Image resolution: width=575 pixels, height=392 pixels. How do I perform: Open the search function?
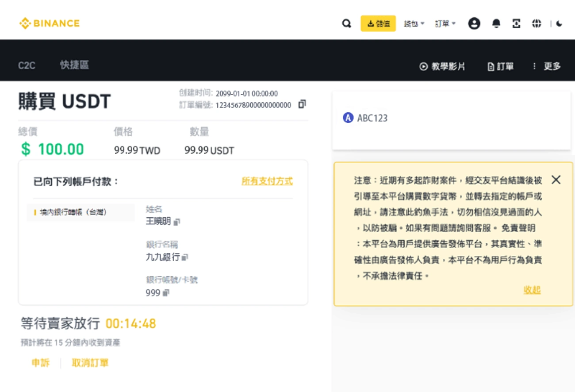point(347,23)
